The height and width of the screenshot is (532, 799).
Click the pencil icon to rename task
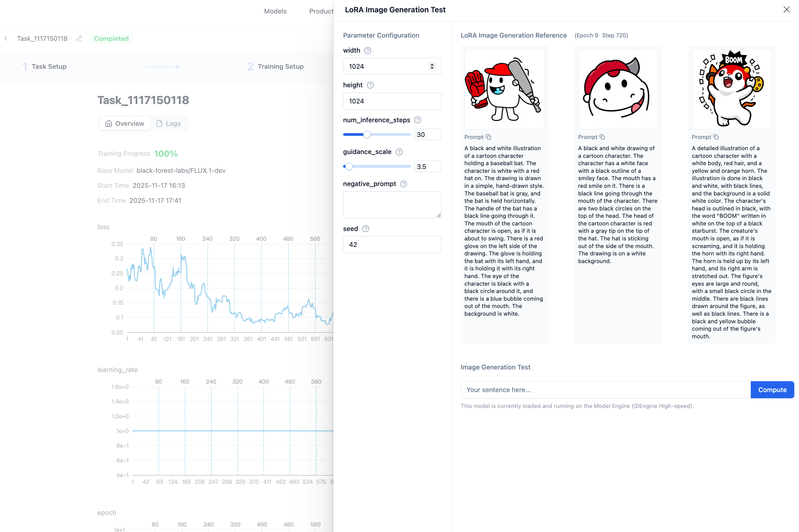(79, 38)
